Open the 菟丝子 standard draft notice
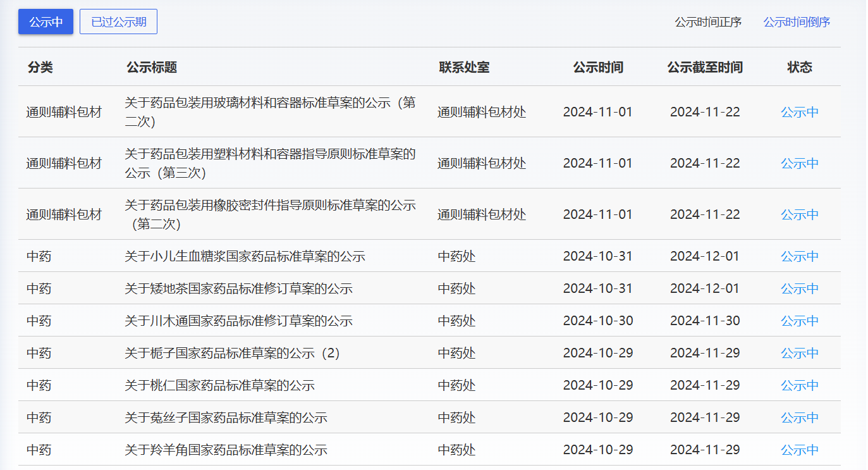 (x=226, y=417)
